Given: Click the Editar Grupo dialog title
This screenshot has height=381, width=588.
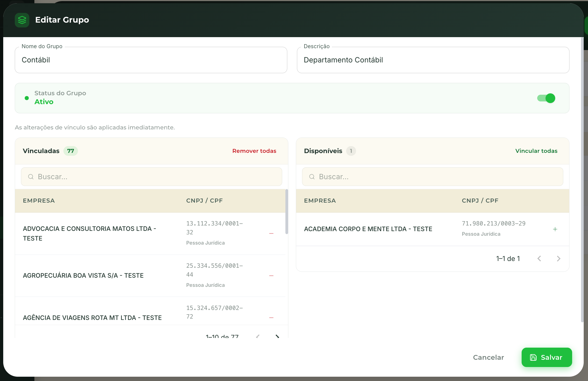Looking at the screenshot, I should click(x=62, y=20).
